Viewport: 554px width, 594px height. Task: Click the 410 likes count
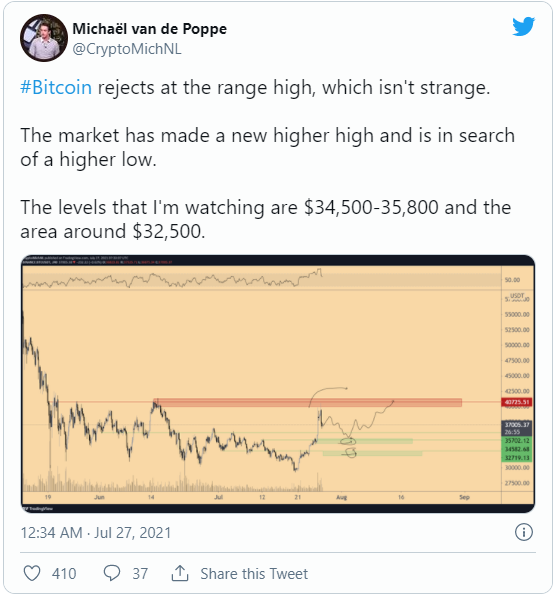coord(64,574)
